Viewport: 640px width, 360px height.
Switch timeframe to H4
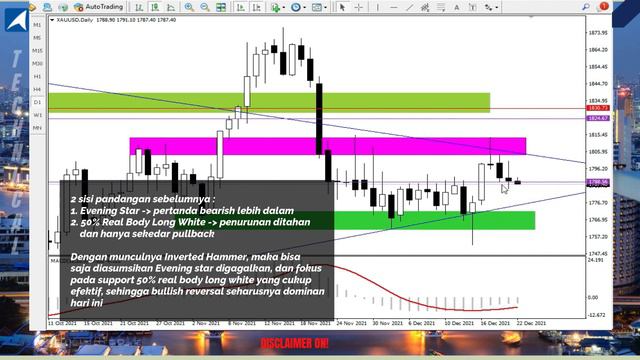(x=37, y=89)
